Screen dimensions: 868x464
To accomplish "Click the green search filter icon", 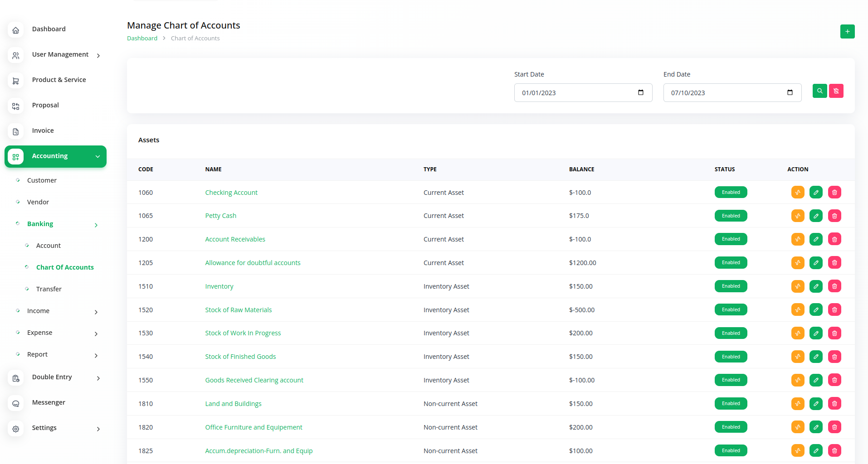I will click(x=819, y=91).
